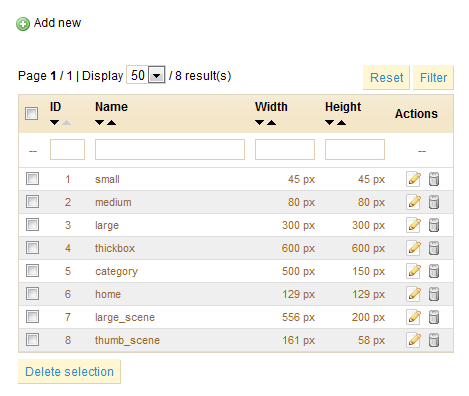Viewport: 469px width, 396px height.
Task: Click the name 'thumb_scene'
Action: 127,340
